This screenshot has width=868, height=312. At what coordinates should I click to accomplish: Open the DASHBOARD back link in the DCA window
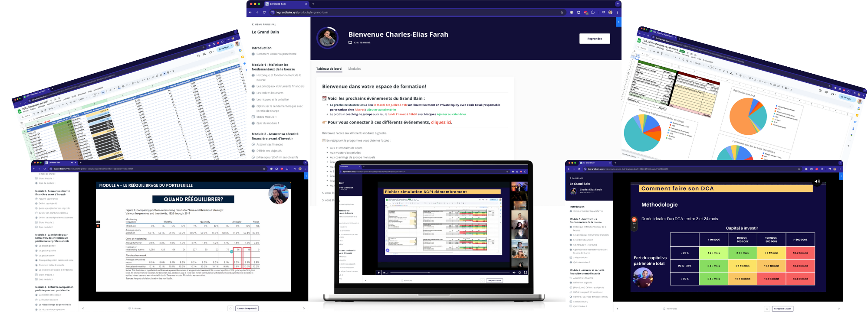tap(577, 178)
